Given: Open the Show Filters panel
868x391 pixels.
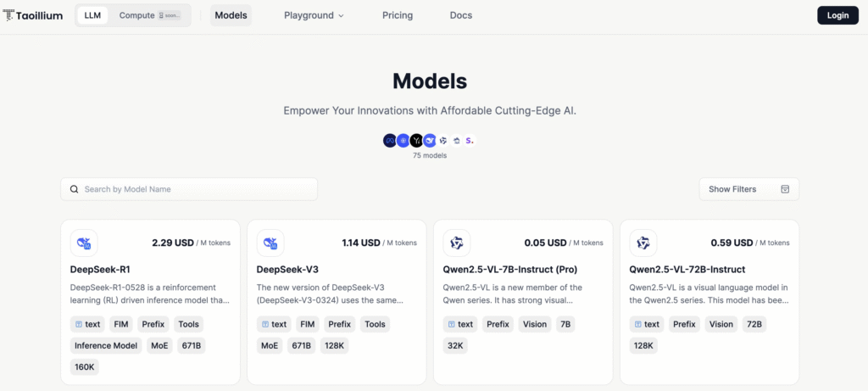Looking at the screenshot, I should tap(748, 189).
